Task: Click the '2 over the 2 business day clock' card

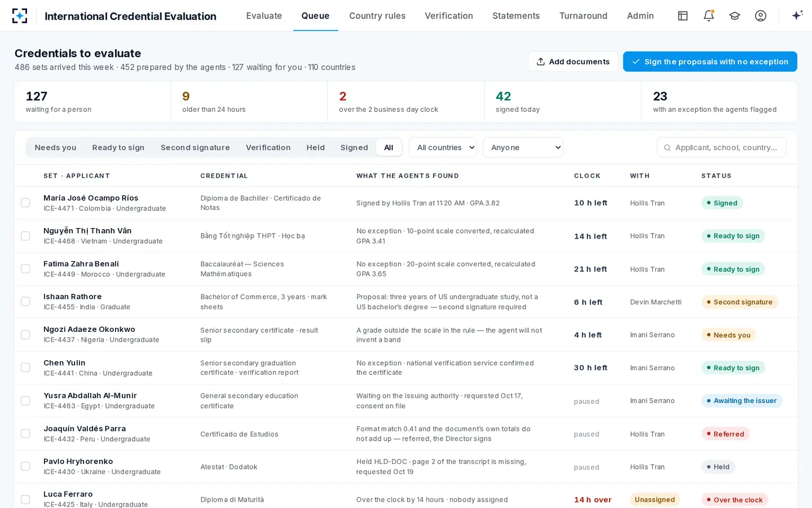Action: [405, 102]
